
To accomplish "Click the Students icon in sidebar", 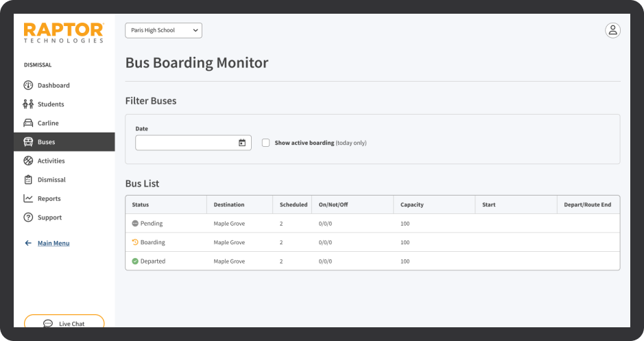I will 28,104.
